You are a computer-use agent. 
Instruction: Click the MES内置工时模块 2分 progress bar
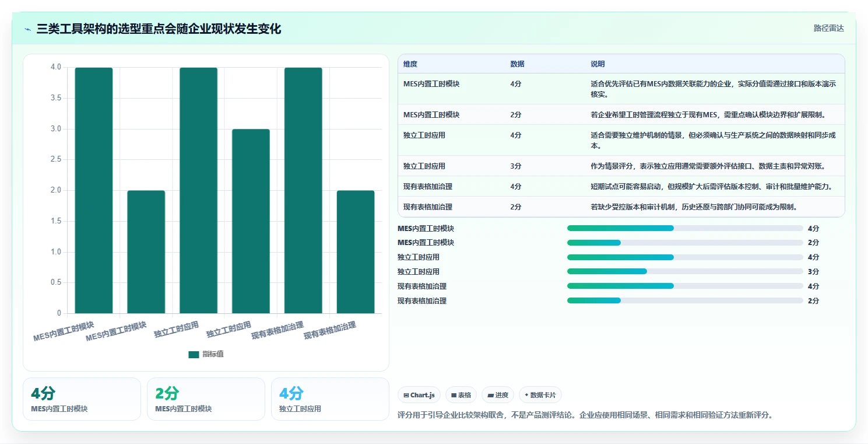click(x=685, y=243)
